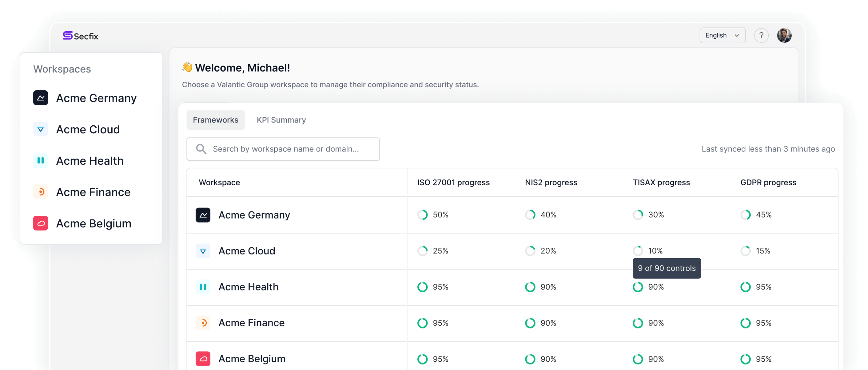This screenshot has height=370, width=868.
Task: Click the Acme Belgium sidebar icon
Action: tap(40, 223)
